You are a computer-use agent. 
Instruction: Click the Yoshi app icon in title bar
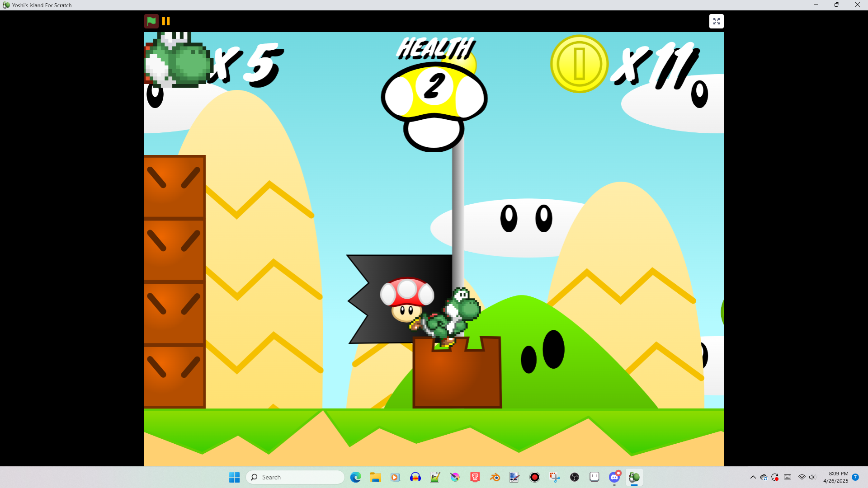pos(6,5)
